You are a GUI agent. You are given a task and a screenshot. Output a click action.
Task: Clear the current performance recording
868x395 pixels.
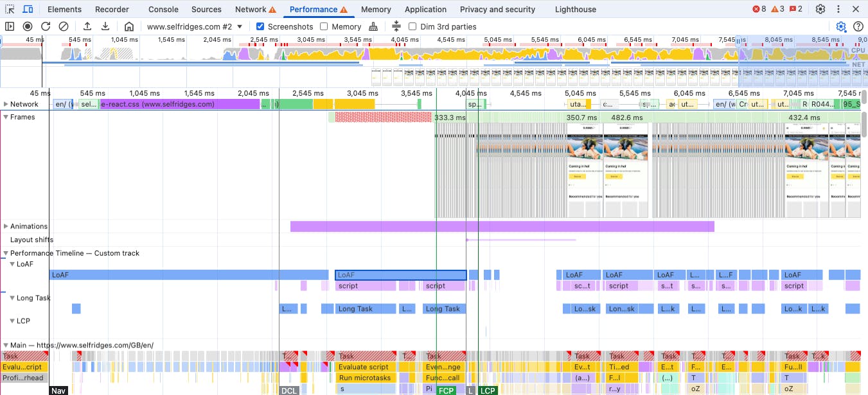[62, 26]
